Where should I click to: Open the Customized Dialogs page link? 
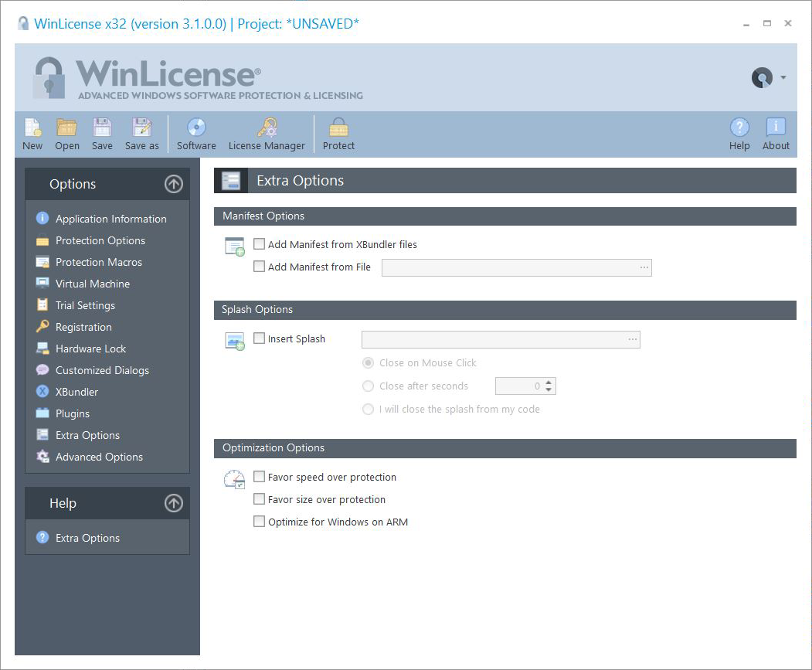tap(102, 370)
